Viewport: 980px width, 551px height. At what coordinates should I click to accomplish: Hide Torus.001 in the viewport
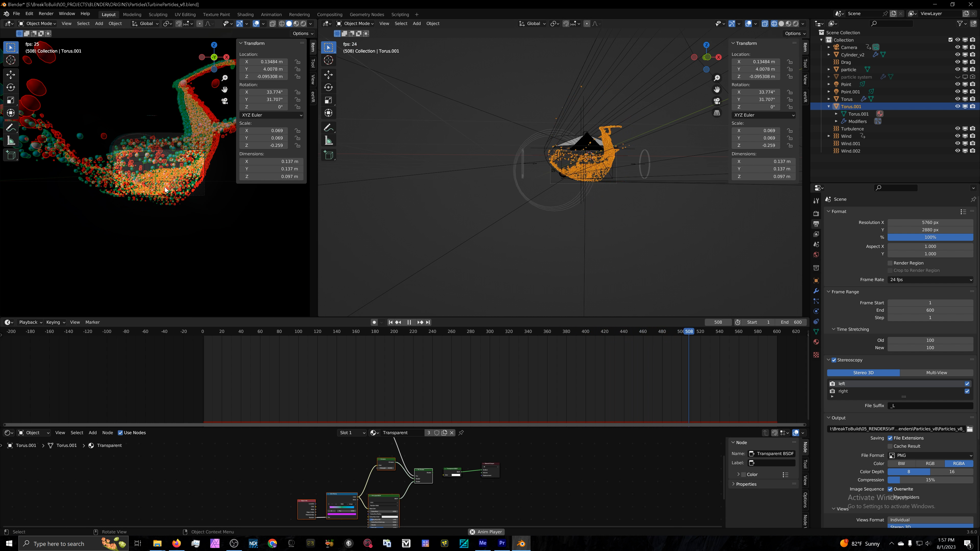(x=958, y=106)
